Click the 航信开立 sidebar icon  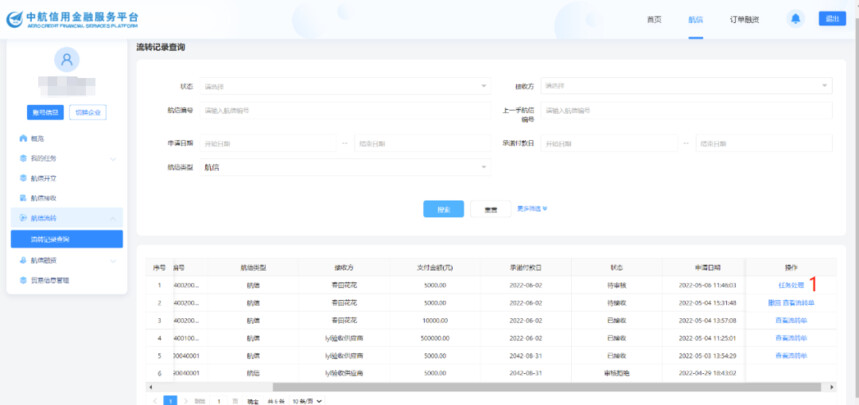(x=23, y=178)
